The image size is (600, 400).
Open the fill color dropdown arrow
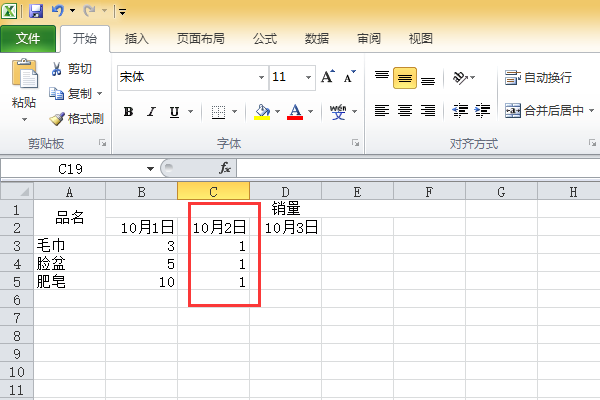277,112
